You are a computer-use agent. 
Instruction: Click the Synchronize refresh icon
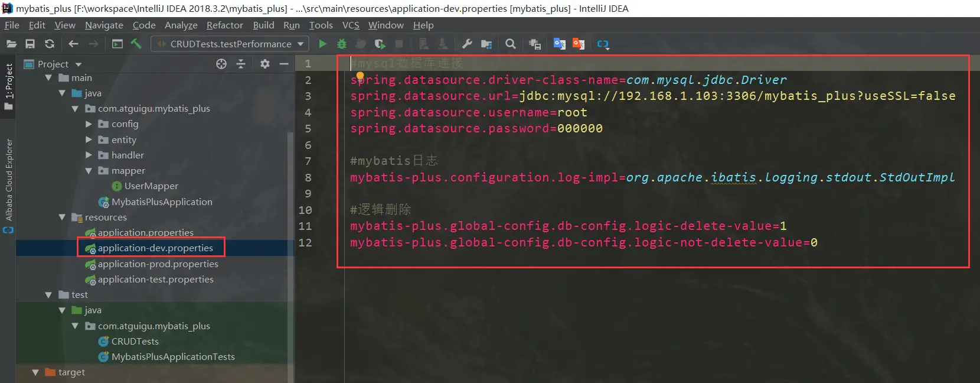[x=50, y=44]
